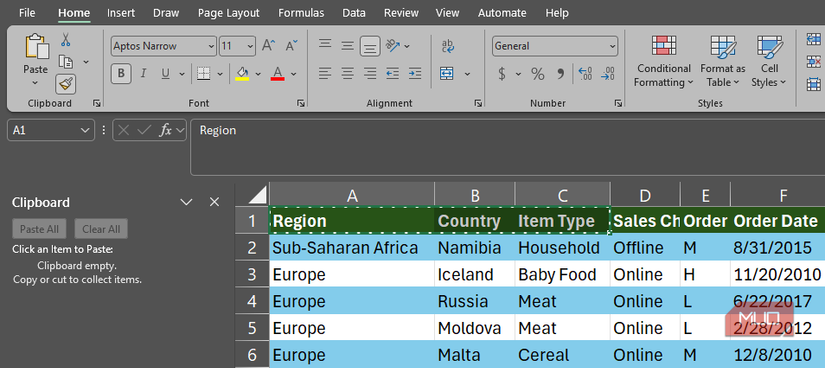This screenshot has height=368, width=825.
Task: Switch to the Formulas tab
Action: (x=301, y=13)
